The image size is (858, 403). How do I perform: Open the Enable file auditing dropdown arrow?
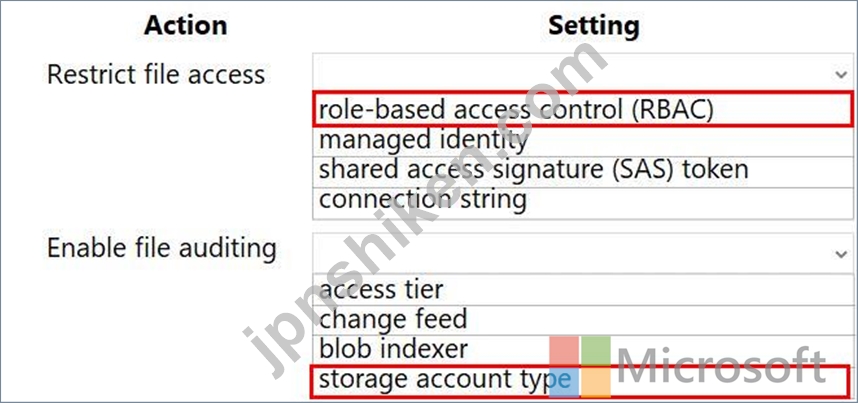[x=840, y=254]
